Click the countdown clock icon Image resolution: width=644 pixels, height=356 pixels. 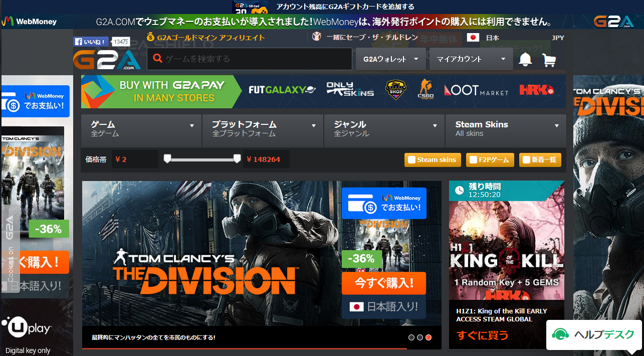coord(459,190)
